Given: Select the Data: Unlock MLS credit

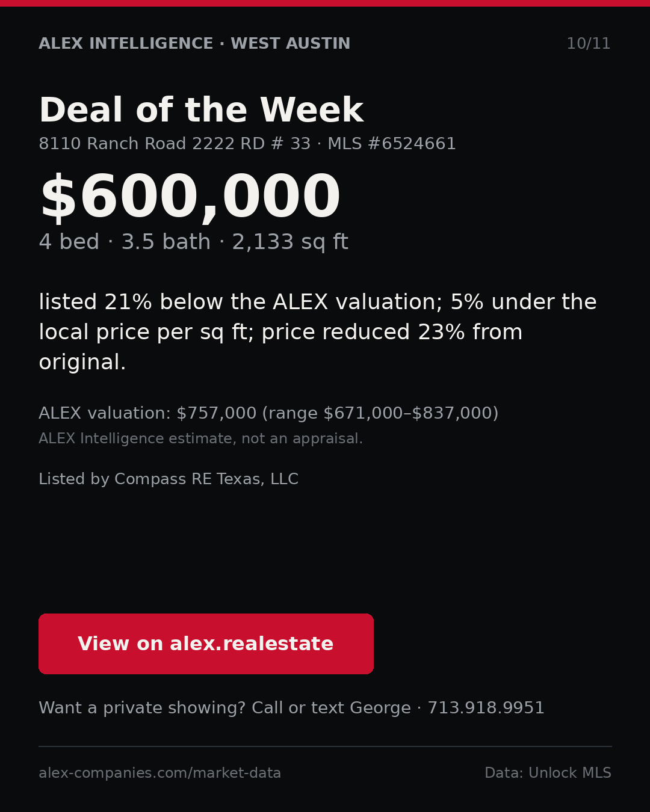Looking at the screenshot, I should pos(548,773).
